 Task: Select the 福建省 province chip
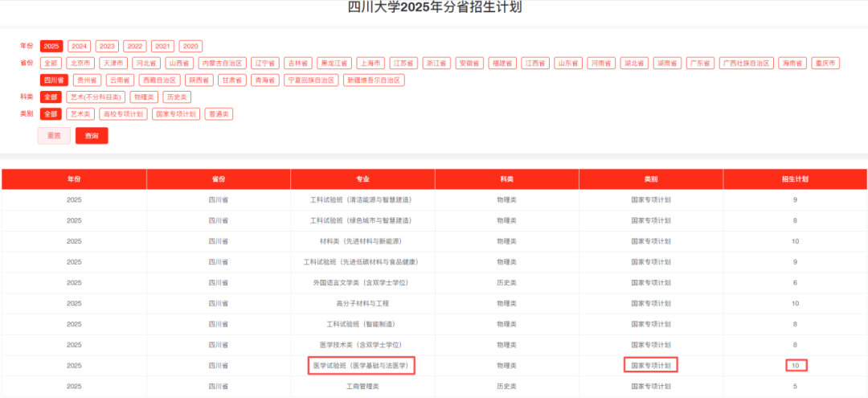click(x=502, y=63)
